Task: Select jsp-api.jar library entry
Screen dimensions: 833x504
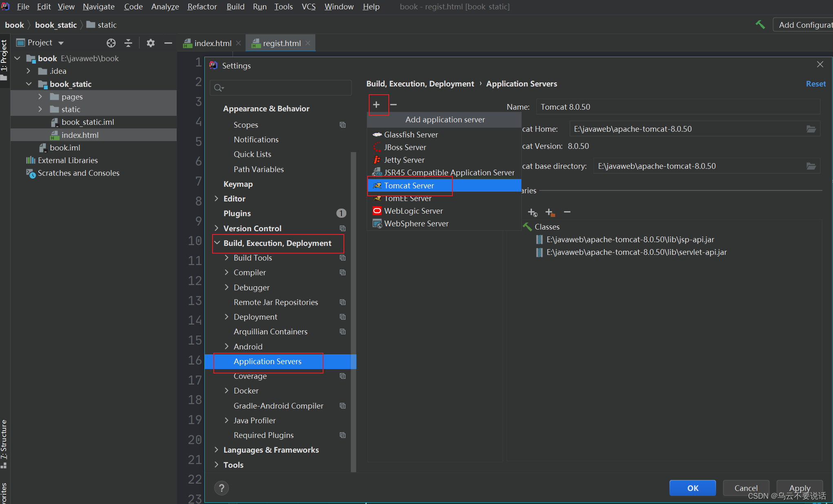Action: (x=630, y=239)
